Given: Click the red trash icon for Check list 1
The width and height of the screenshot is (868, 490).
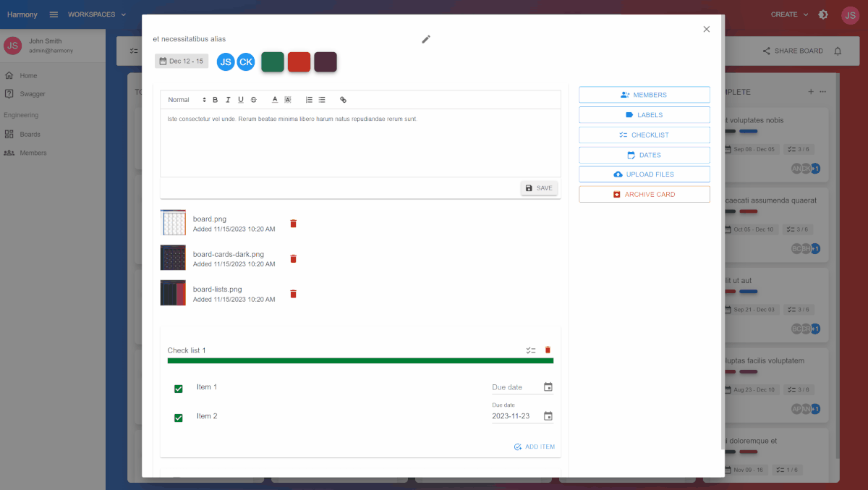Looking at the screenshot, I should tap(548, 350).
